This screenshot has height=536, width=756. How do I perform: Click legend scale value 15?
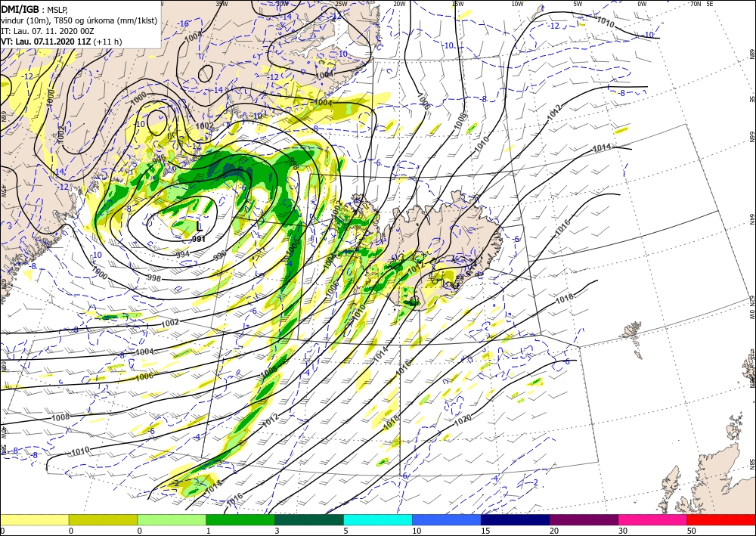pos(485,531)
